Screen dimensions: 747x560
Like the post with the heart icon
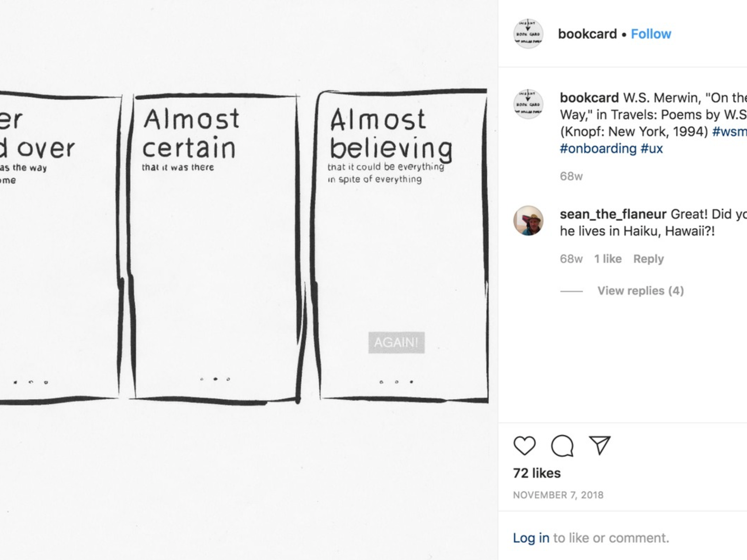tap(524, 445)
